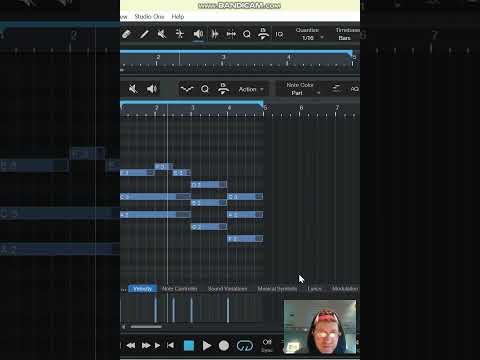
Task: Open the Help menu
Action: click(x=178, y=16)
